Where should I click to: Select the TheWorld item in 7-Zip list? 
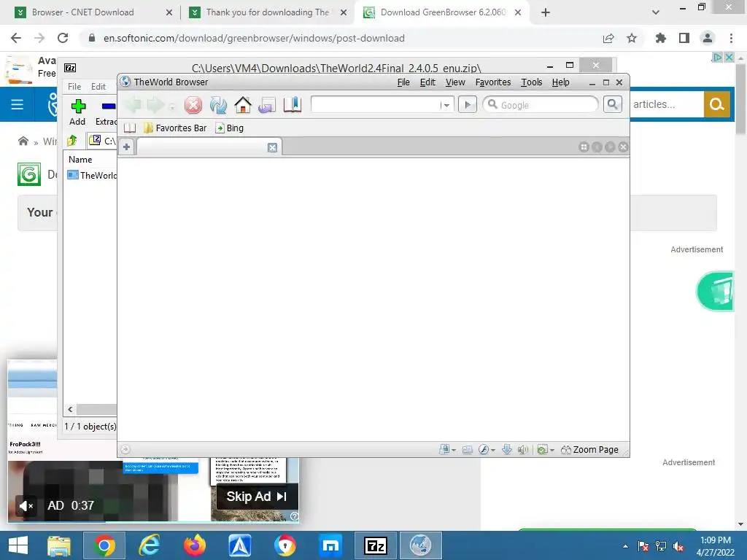[92, 175]
